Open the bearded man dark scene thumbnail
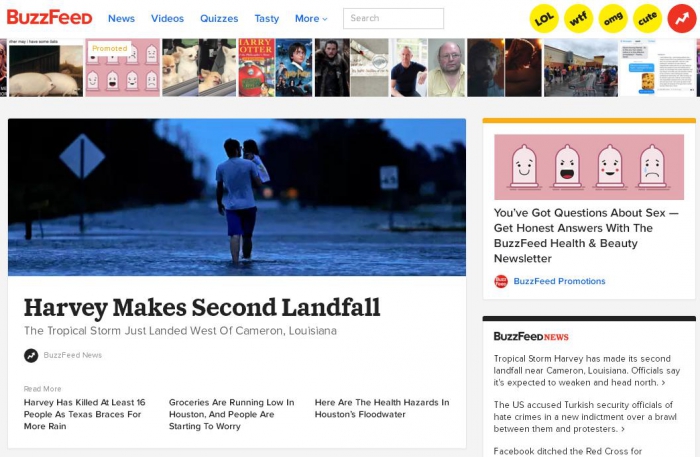 click(504, 67)
